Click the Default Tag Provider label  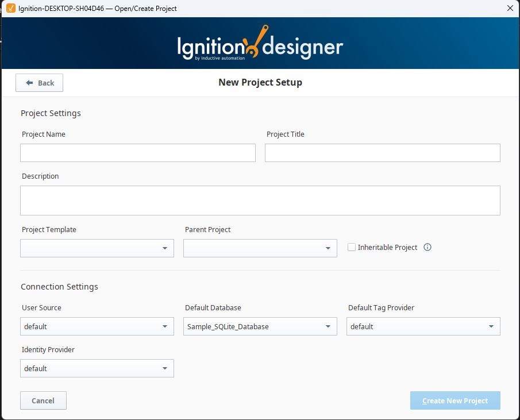(381, 308)
